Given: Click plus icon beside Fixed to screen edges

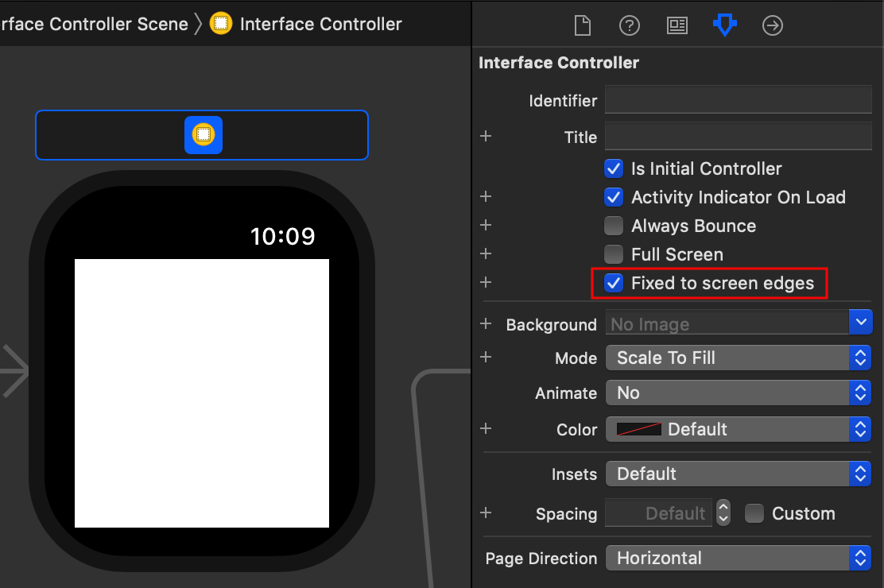Looking at the screenshot, I should pos(486,282).
